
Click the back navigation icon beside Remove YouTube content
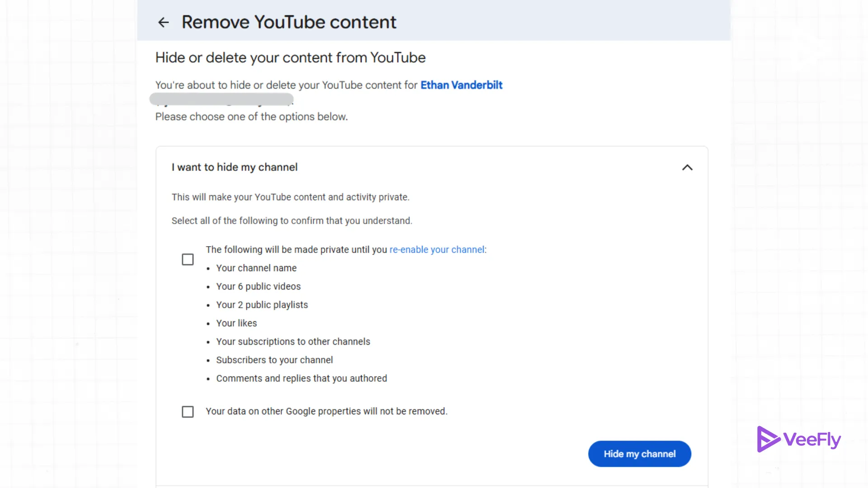coord(163,22)
